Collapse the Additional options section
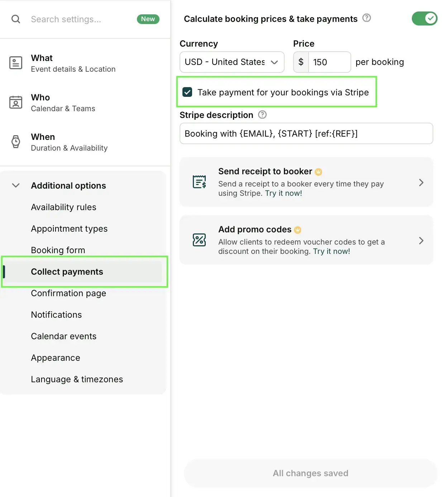Image resolution: width=448 pixels, height=497 pixels. (x=16, y=185)
